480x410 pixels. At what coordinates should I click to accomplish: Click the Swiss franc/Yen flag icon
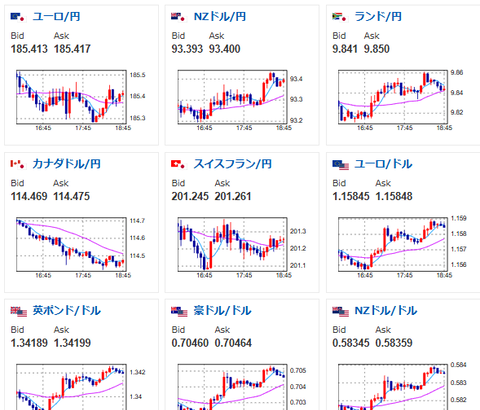pos(179,164)
